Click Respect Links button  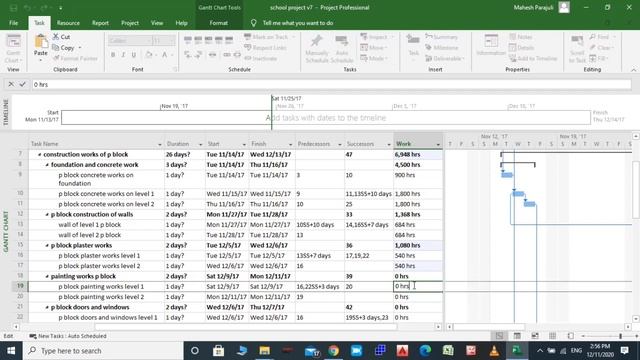point(265,48)
